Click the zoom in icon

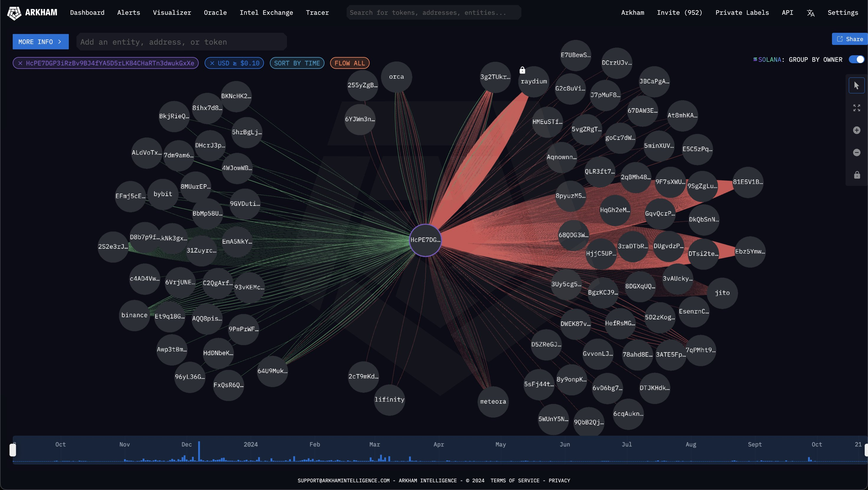point(857,130)
